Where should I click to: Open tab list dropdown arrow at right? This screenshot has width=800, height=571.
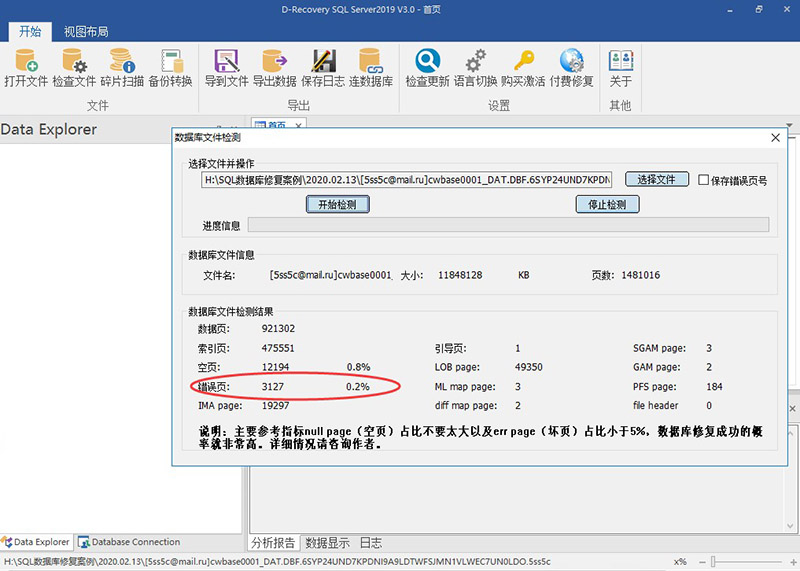(x=790, y=125)
